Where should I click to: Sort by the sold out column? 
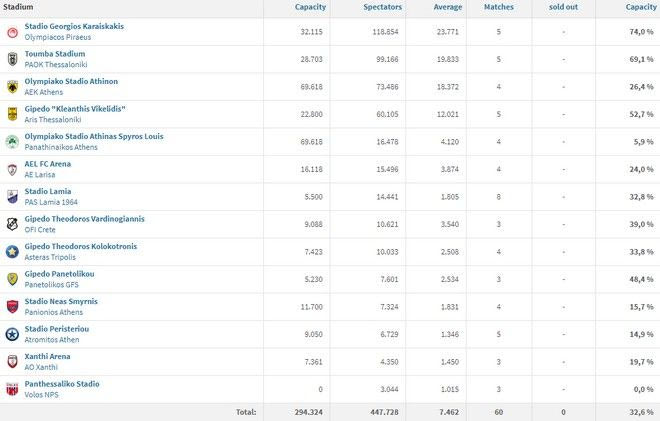click(x=562, y=7)
